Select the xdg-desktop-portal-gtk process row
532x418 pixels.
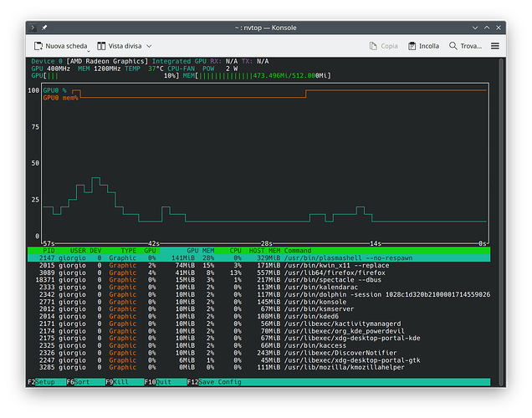click(x=258, y=360)
